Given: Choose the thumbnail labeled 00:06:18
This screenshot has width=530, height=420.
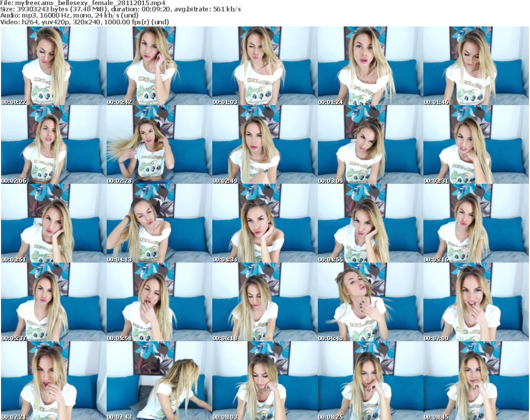Looking at the screenshot, I should pyautogui.click(x=264, y=302).
